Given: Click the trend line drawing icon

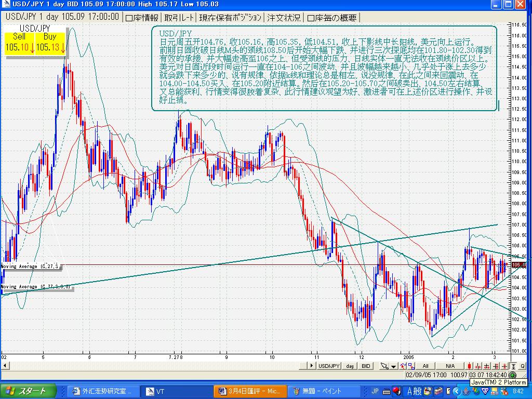Looking at the screenshot, I should pyautogui.click(x=403, y=366).
